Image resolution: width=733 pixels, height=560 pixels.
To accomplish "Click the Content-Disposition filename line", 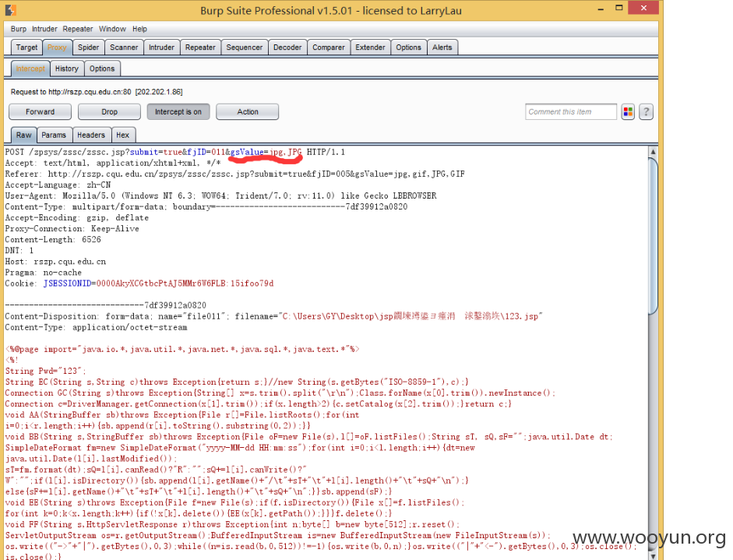I will (273, 316).
